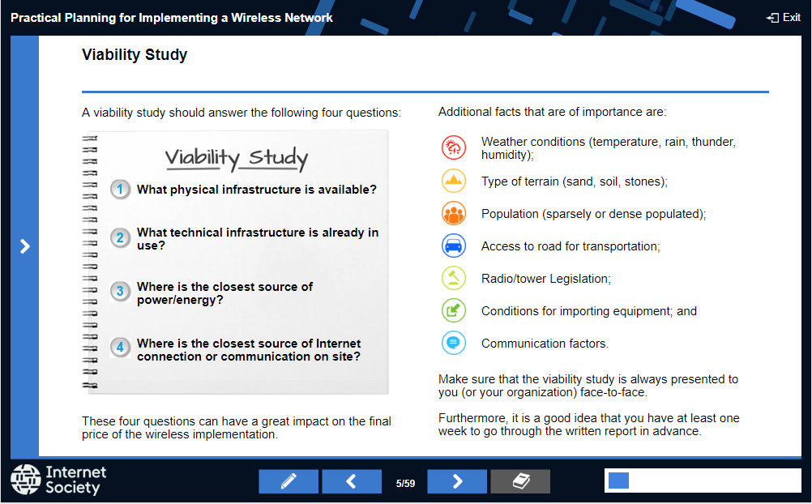Click question about closest Internet connection source

pos(249,350)
